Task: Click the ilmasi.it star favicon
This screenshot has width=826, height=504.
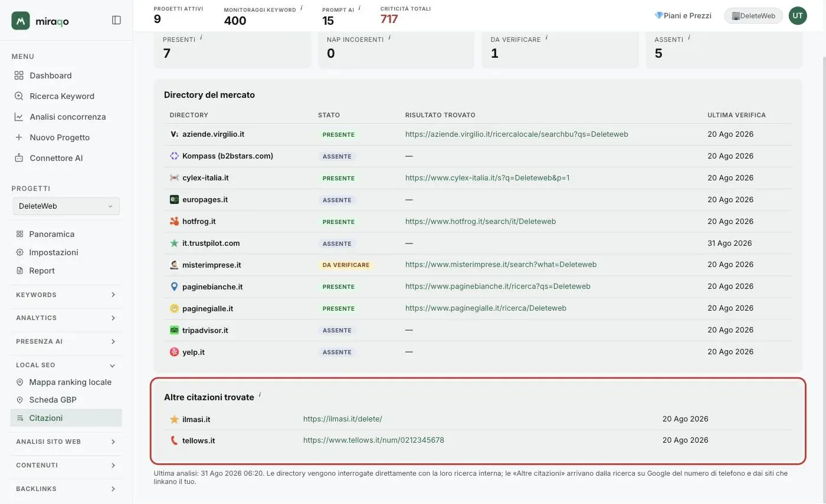Action: (x=174, y=420)
